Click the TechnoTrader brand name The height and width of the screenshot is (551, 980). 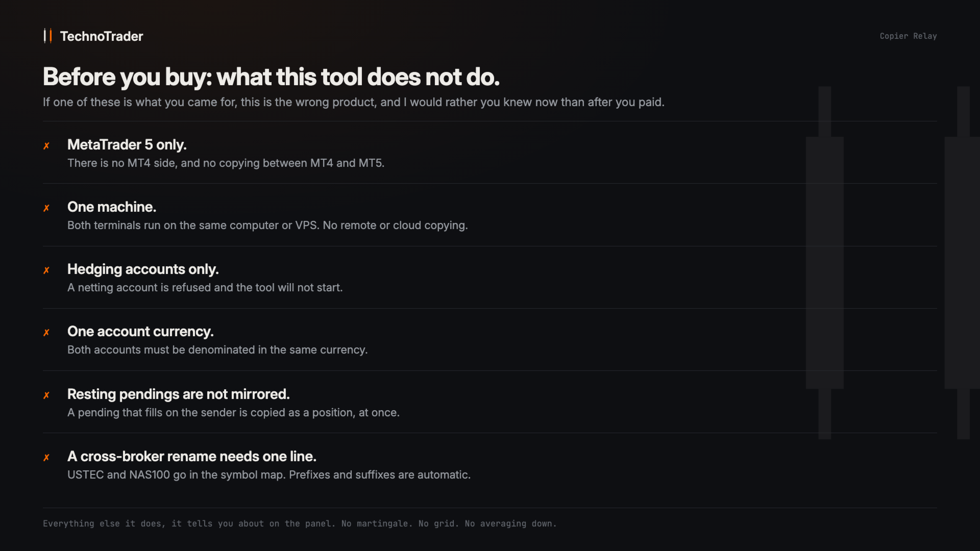pyautogui.click(x=102, y=36)
